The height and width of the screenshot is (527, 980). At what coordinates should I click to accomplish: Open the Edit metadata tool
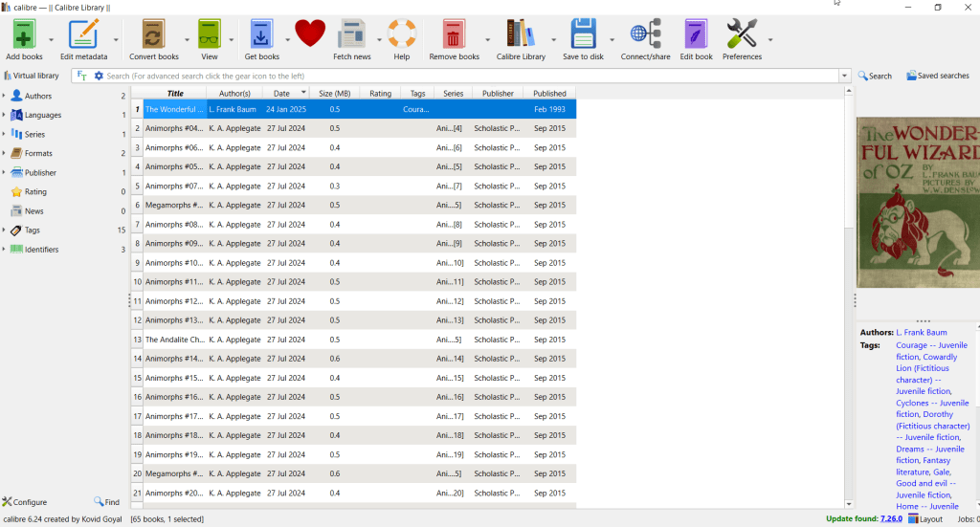[83, 34]
